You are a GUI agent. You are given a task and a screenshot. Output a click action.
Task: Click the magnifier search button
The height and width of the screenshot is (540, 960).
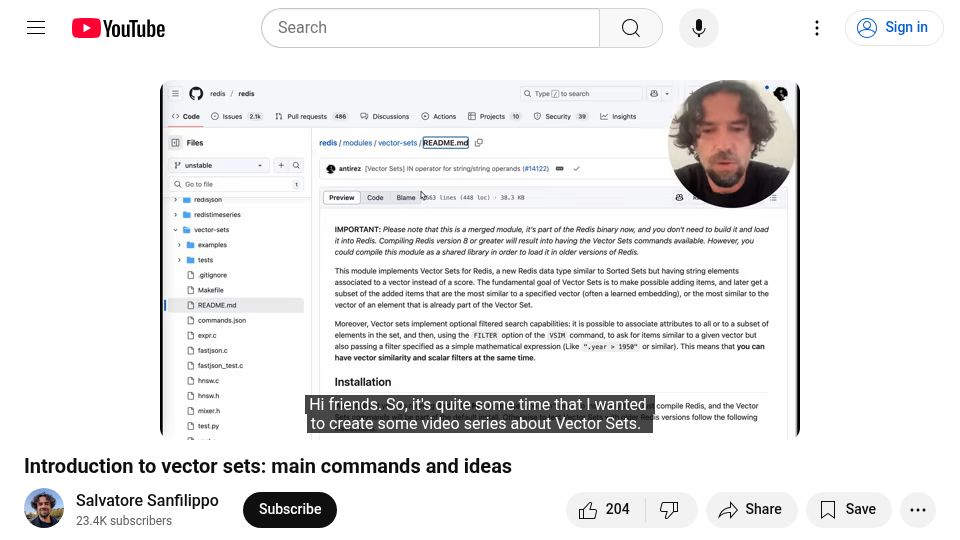[x=631, y=28]
